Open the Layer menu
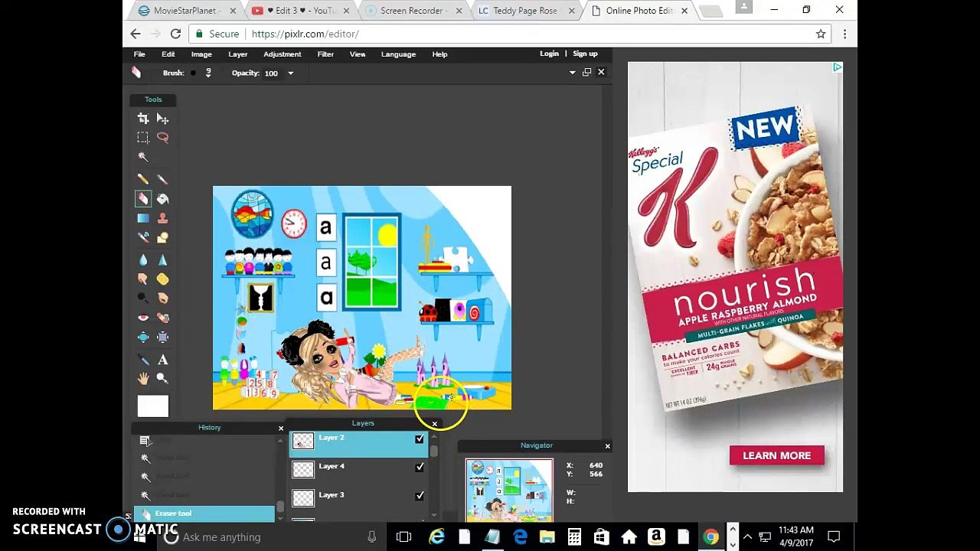This screenshot has width=980, height=551. coord(237,54)
